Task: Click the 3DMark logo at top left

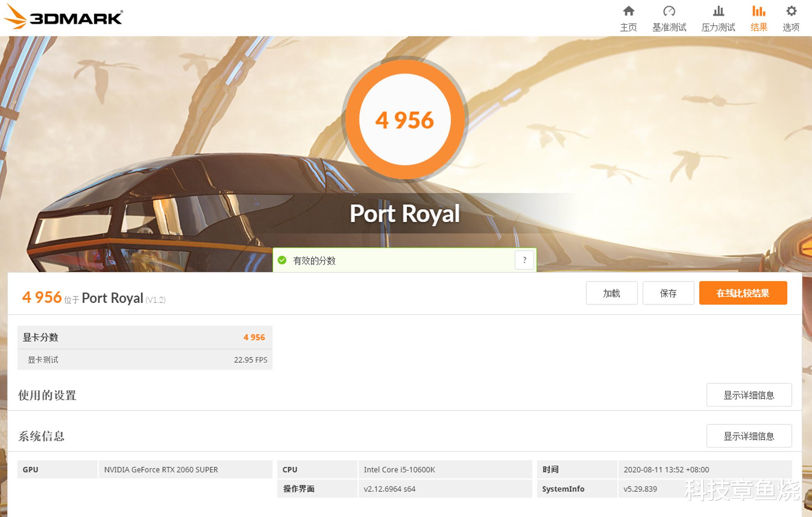Action: 63,17
